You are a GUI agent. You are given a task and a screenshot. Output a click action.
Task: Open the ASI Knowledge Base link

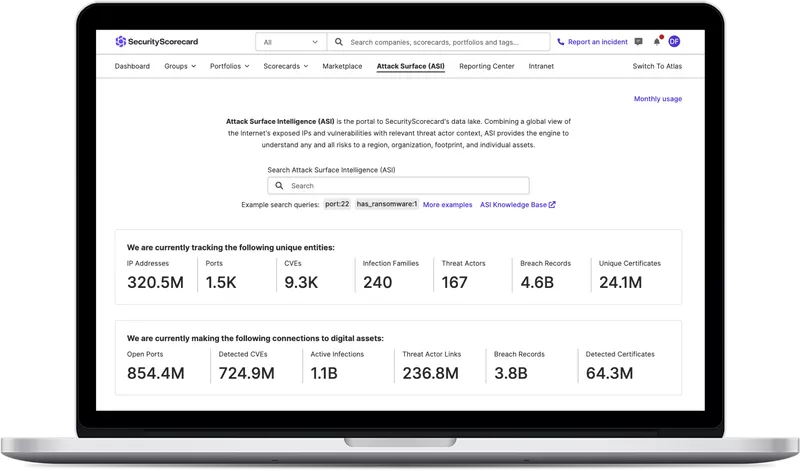click(x=513, y=205)
